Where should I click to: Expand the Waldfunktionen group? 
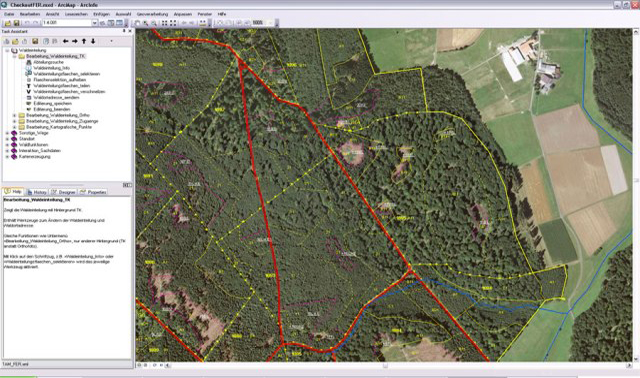pos(7,145)
